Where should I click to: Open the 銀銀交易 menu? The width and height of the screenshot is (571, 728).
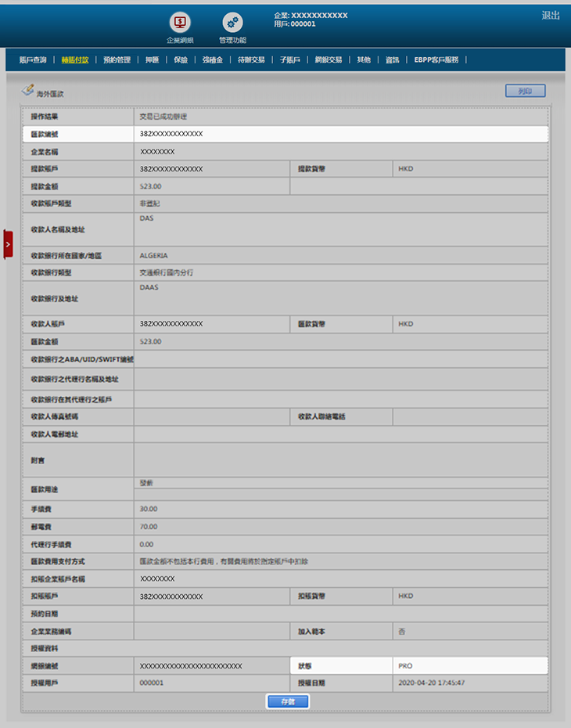(x=329, y=59)
